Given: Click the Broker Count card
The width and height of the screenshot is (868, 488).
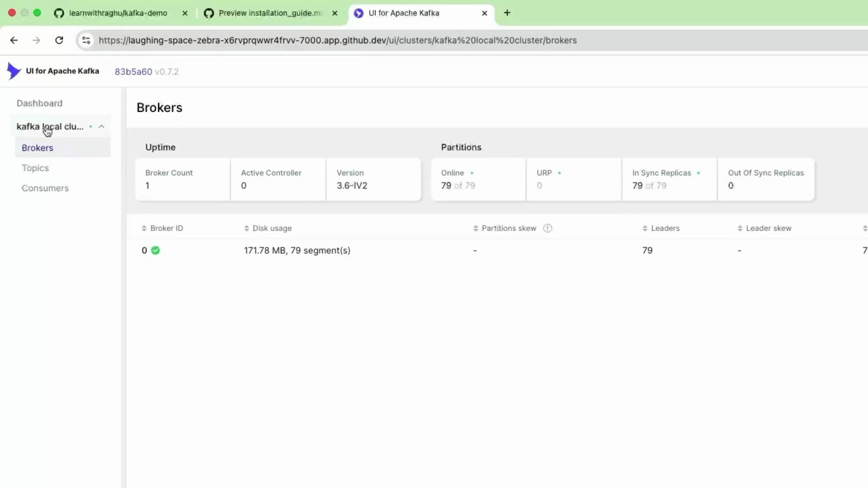Looking at the screenshot, I should (183, 179).
